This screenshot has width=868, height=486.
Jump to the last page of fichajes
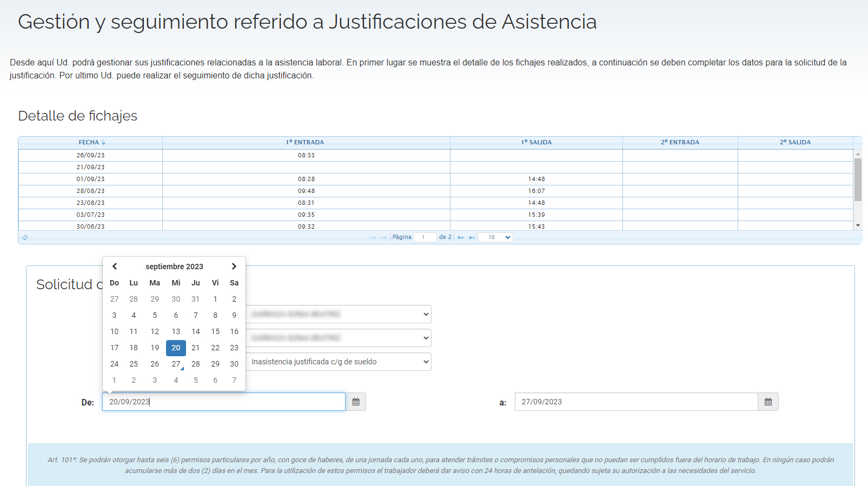click(x=472, y=237)
